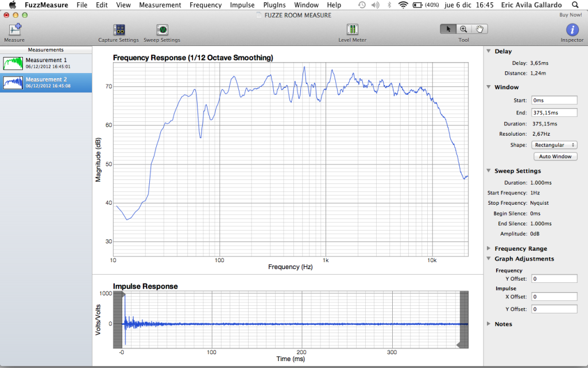Image resolution: width=588 pixels, height=368 pixels.
Task: Select the arrow pointer tool
Action: [x=448, y=29]
